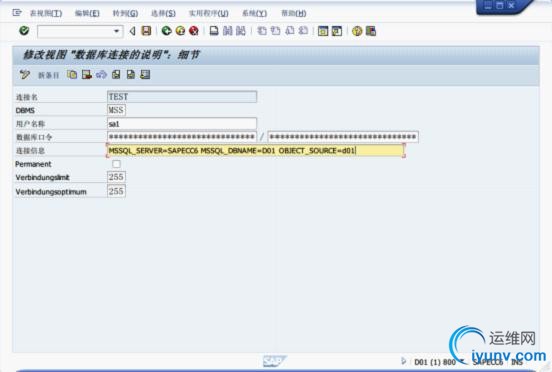Click inside the transaction command field
Viewport: 552px width, 372px height.
point(75,31)
